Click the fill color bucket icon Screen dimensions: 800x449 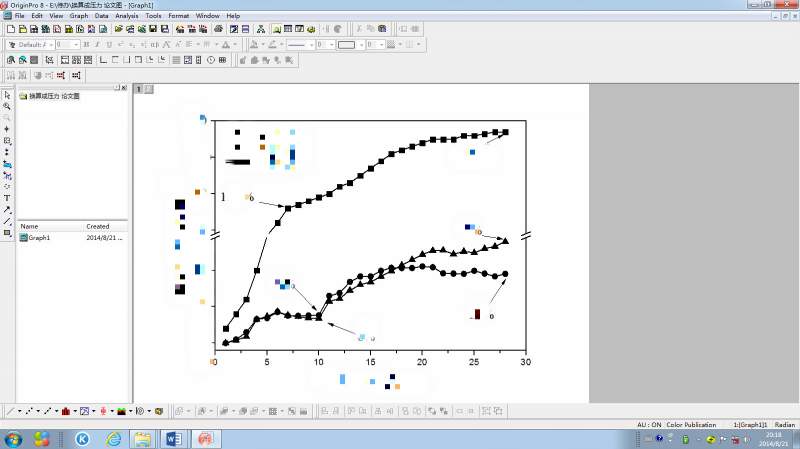click(x=254, y=45)
